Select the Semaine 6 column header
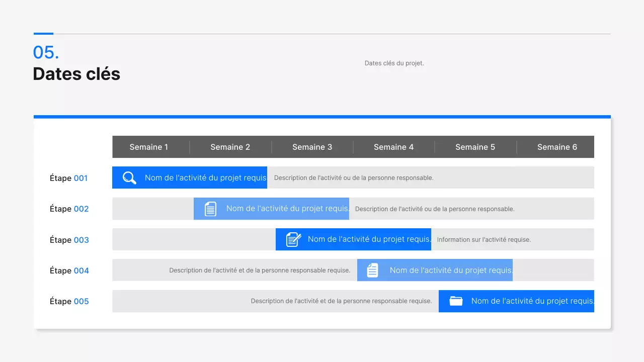644x362 pixels. pyautogui.click(x=557, y=147)
